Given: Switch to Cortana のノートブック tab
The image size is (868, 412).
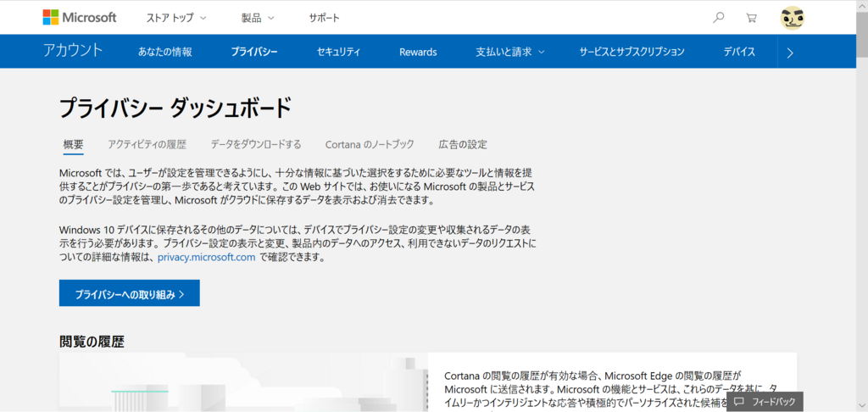Looking at the screenshot, I should 370,145.
